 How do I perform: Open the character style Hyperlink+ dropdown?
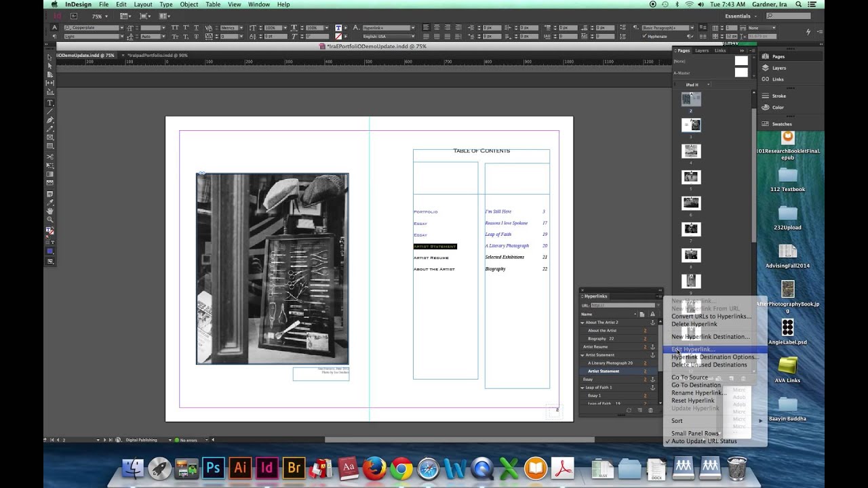coord(412,28)
